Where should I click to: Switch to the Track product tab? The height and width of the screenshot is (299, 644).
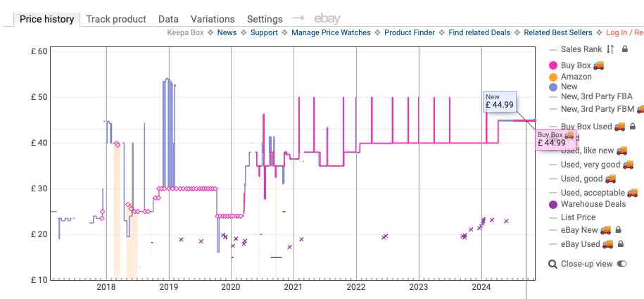[x=116, y=19]
